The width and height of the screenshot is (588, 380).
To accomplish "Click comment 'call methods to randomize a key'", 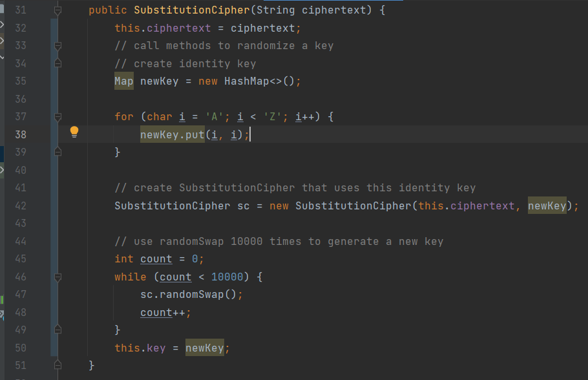I will [224, 46].
